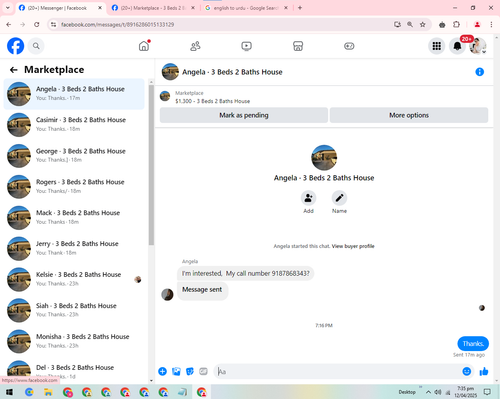Click the large Angela house thumbnail in chat

coord(324,157)
